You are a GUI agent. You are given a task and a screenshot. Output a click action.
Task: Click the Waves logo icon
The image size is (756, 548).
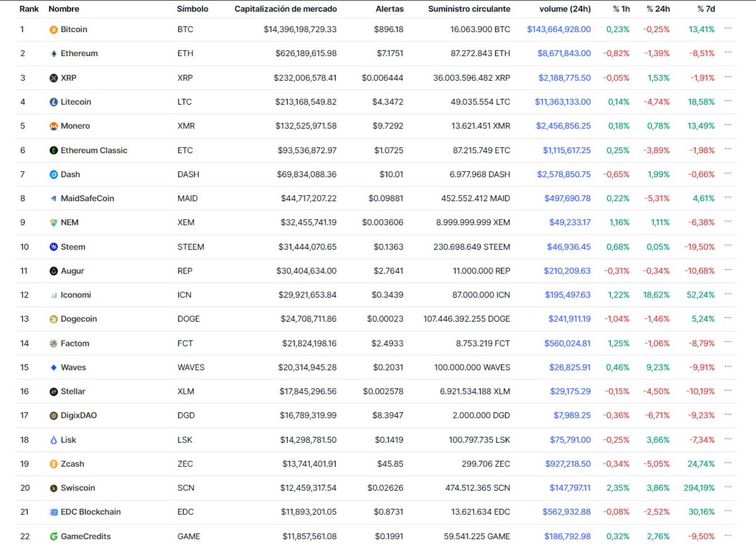54,367
